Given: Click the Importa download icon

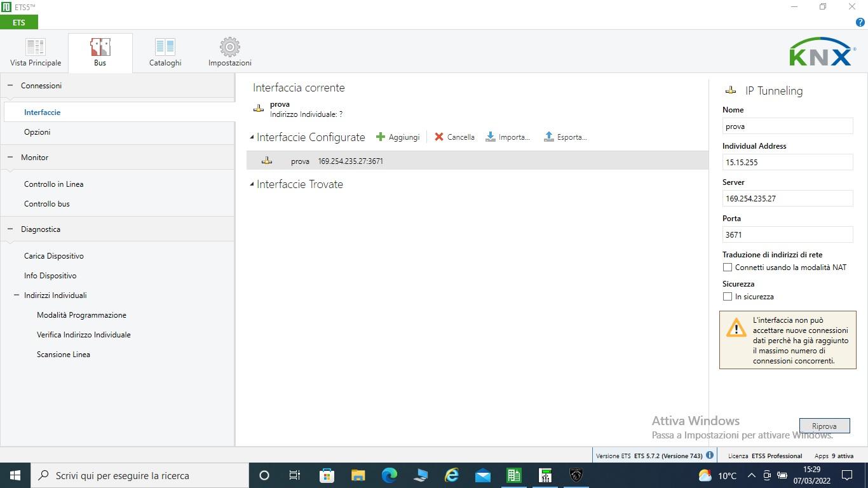Looking at the screenshot, I should point(491,137).
